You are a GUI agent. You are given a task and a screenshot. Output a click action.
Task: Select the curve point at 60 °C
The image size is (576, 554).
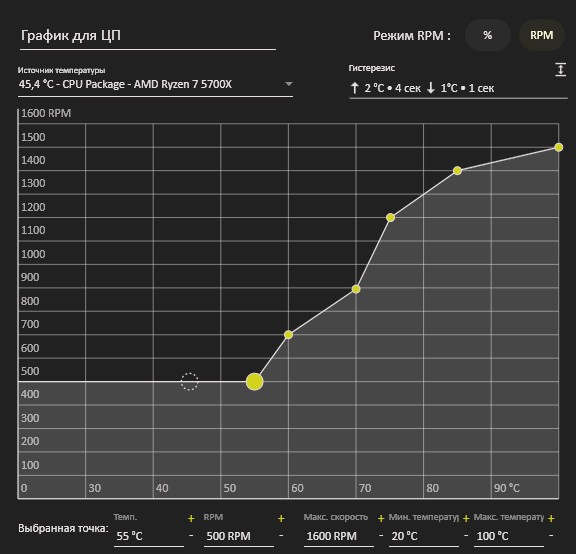tap(288, 335)
